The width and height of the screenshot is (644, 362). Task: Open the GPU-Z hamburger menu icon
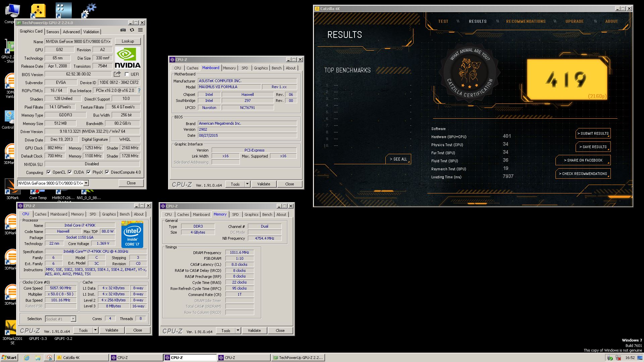(x=140, y=30)
